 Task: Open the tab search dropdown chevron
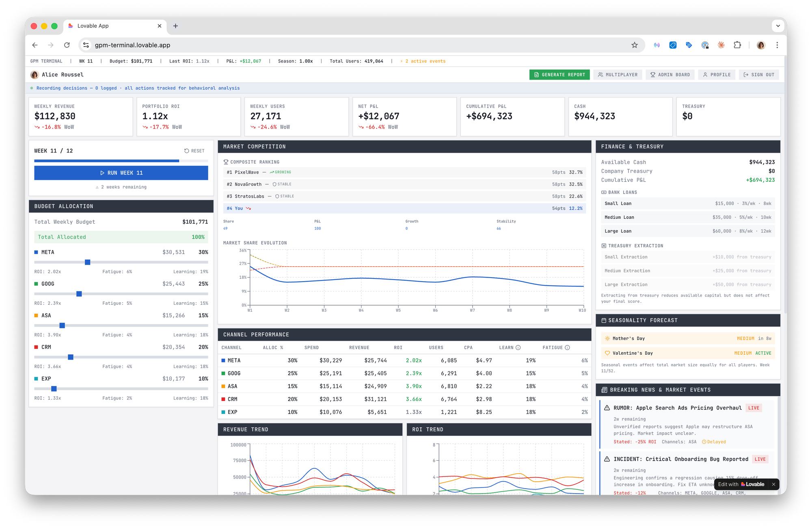[x=777, y=26]
